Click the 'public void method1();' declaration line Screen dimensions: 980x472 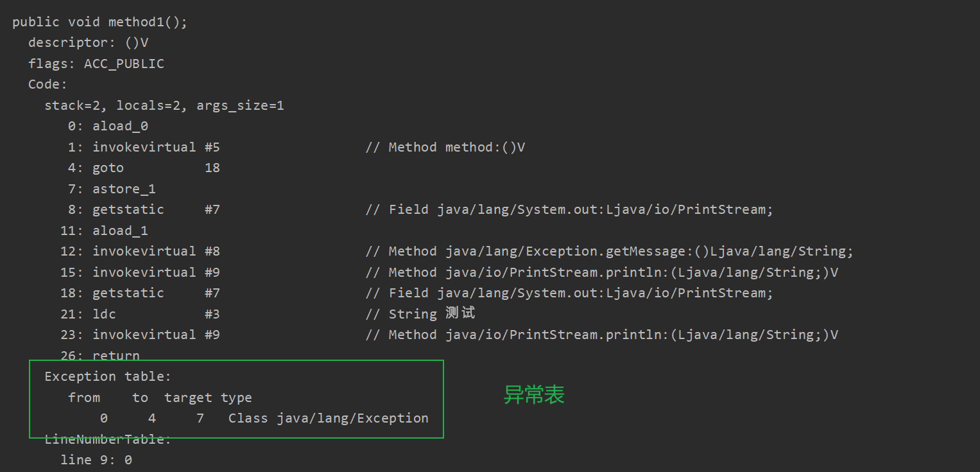click(x=99, y=22)
